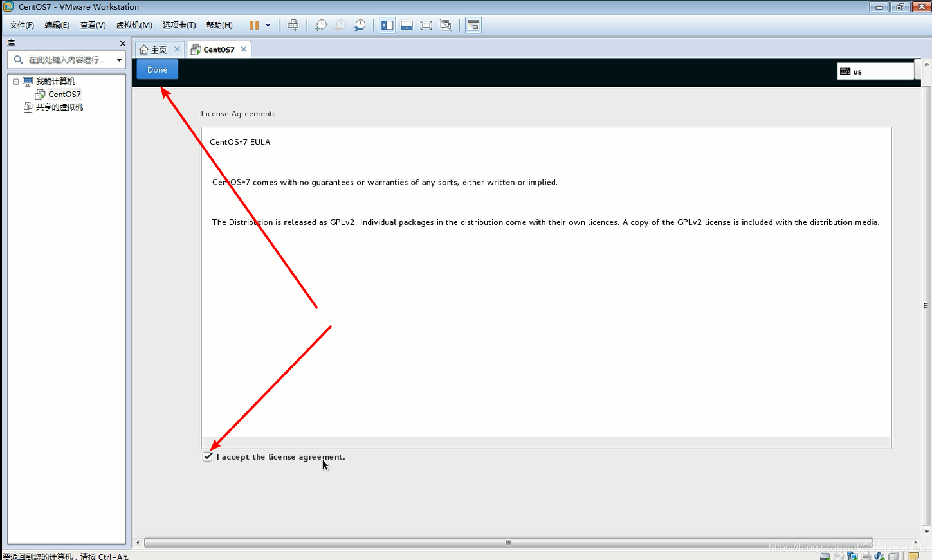Image resolution: width=932 pixels, height=560 pixels.
Task: Toggle the thumbnail bar view icon
Action: (407, 25)
